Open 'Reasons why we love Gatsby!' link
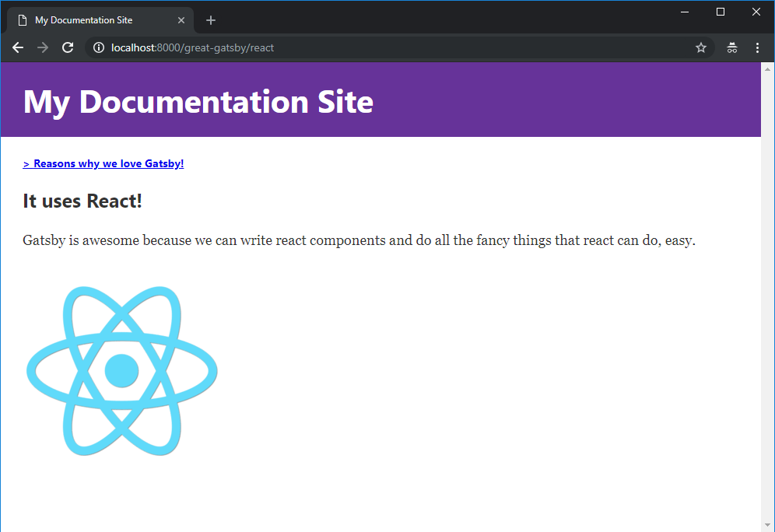Image resolution: width=775 pixels, height=532 pixels. 103,163
